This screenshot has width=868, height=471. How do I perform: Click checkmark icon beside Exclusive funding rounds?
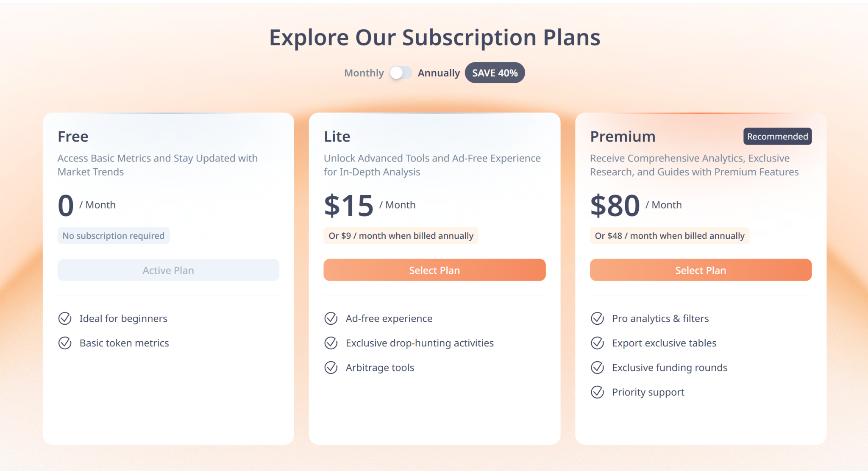[x=597, y=368]
